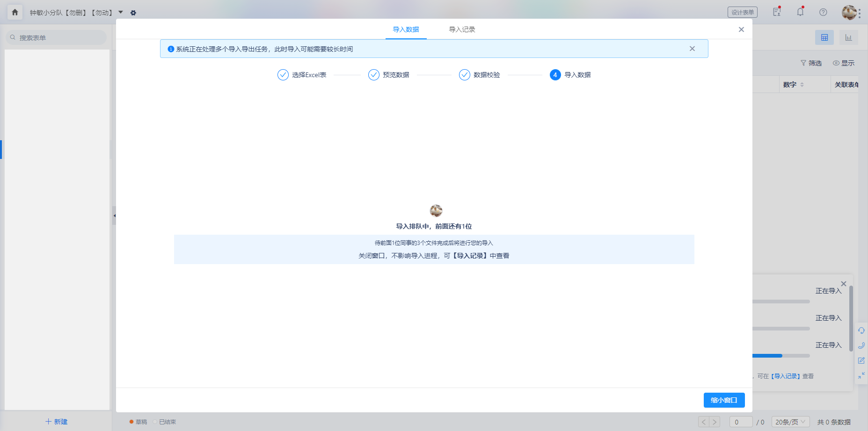Switch to table view icon
The width and height of the screenshot is (868, 431).
[824, 37]
